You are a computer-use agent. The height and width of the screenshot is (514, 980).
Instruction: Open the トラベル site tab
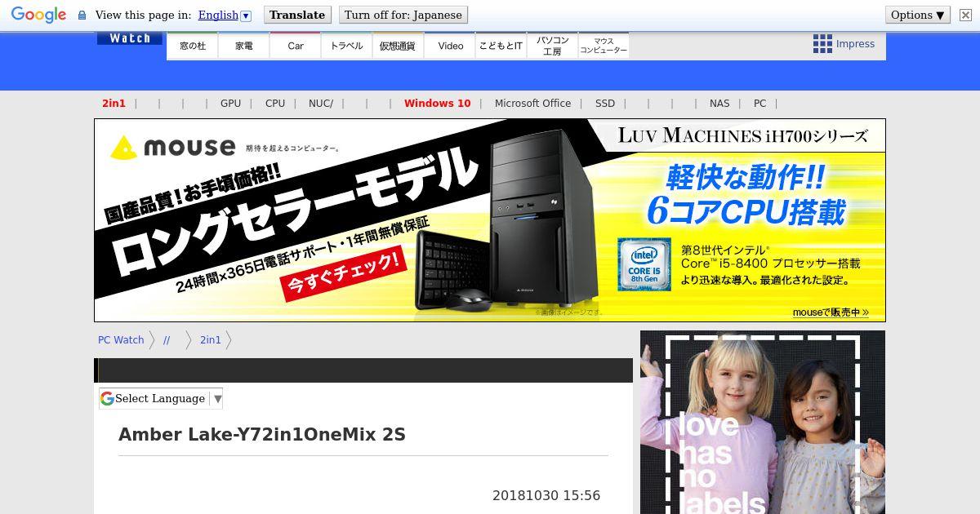[x=347, y=46]
